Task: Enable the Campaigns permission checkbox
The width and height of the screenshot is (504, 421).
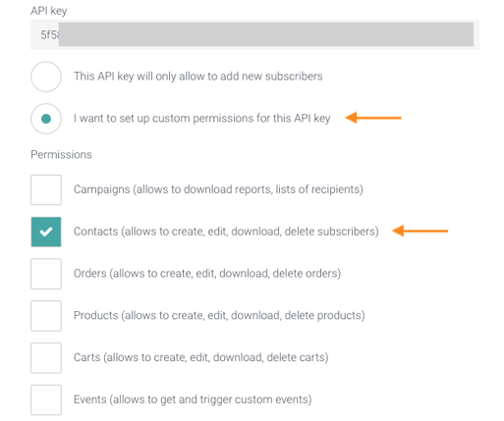Action: coord(46,189)
